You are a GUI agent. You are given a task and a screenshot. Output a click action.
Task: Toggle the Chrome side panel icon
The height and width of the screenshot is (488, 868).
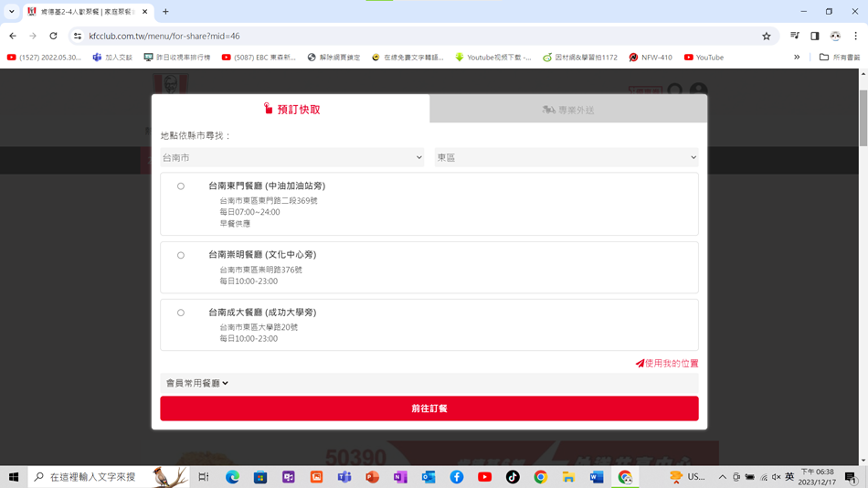click(815, 36)
